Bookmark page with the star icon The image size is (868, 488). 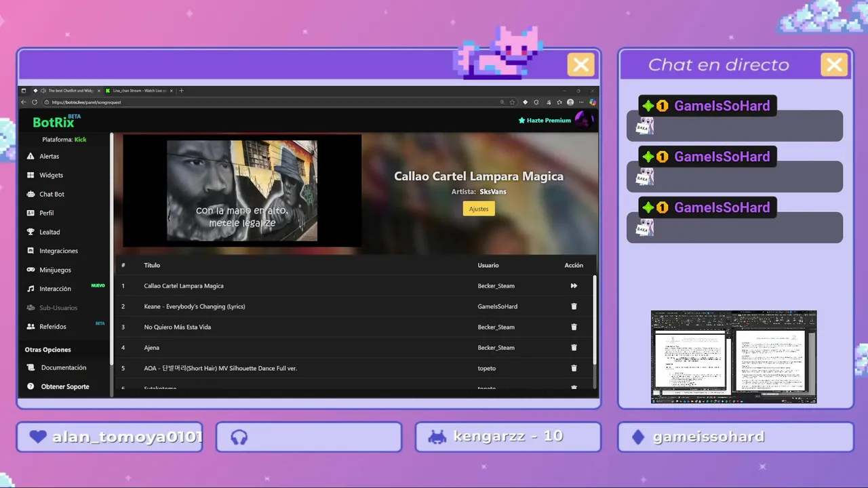(x=513, y=102)
